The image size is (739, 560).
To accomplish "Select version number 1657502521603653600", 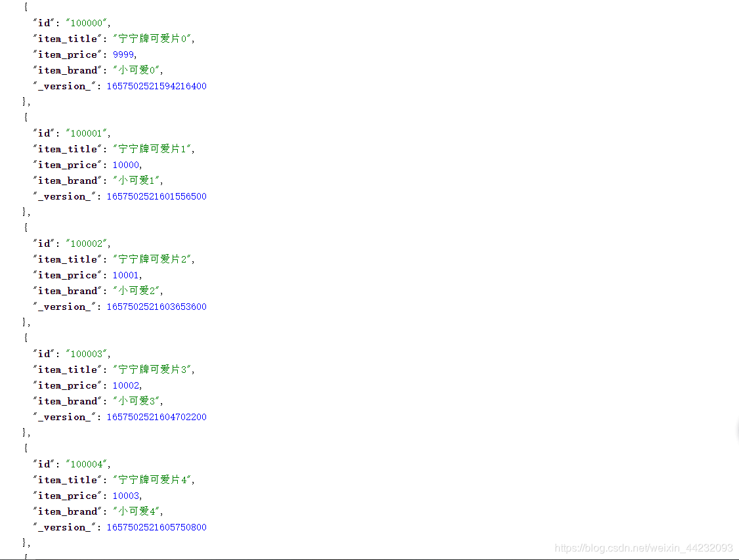I will pyautogui.click(x=156, y=307).
